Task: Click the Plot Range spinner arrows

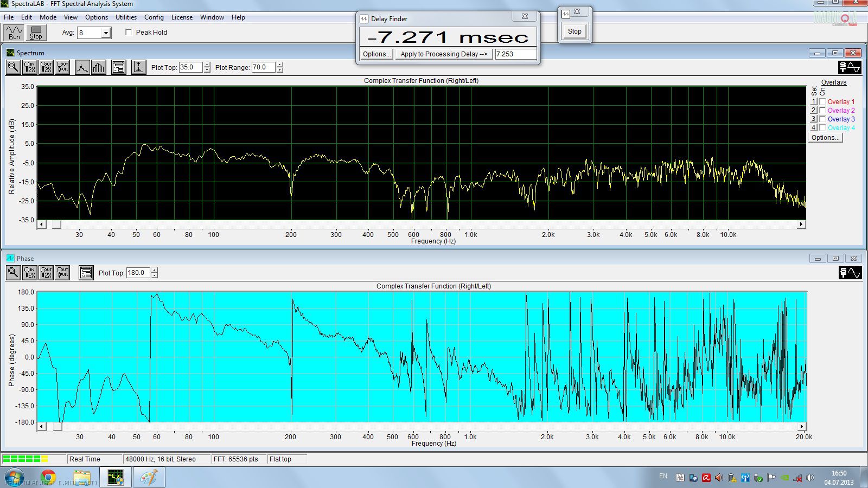Action: coord(280,67)
